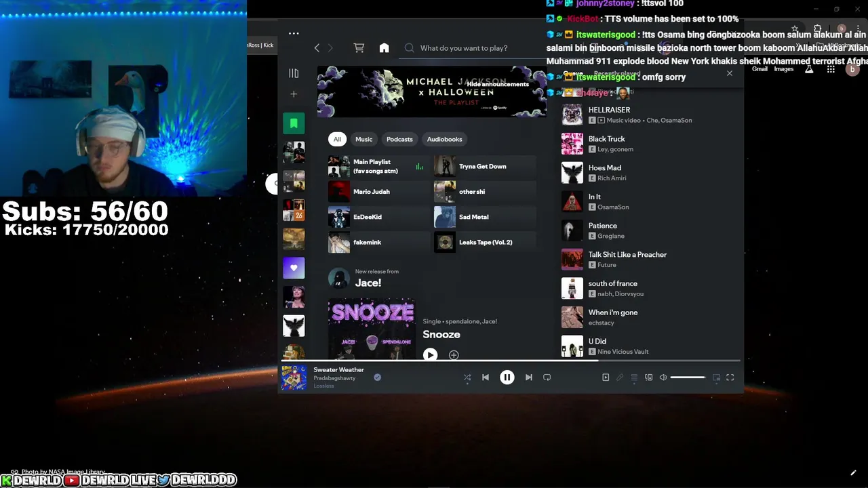868x488 pixels.
Task: Select south of france in the queue
Action: pyautogui.click(x=648, y=288)
